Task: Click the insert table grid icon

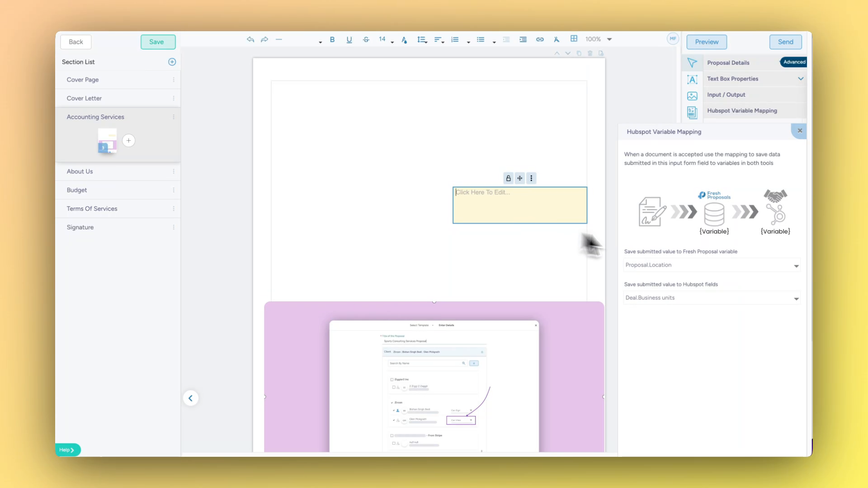Action: [574, 39]
